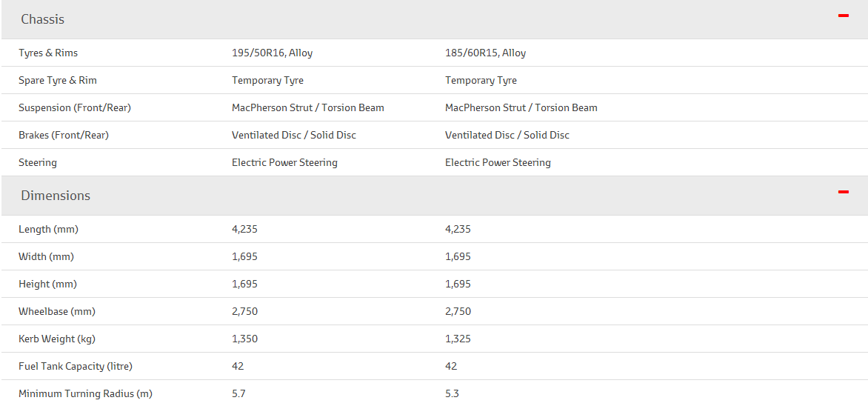The image size is (868, 406).
Task: Select the Tyres & Rims row label
Action: pyautogui.click(x=48, y=53)
